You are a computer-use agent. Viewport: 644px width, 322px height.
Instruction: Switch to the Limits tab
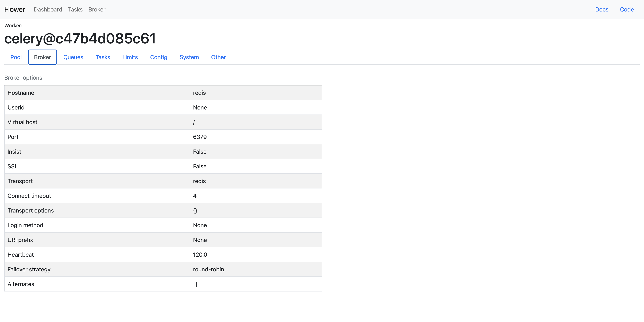tap(130, 57)
